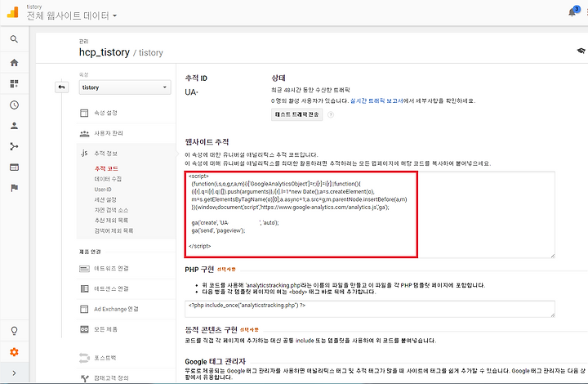
Task: Open the tistory property dropdown
Action: [125, 87]
